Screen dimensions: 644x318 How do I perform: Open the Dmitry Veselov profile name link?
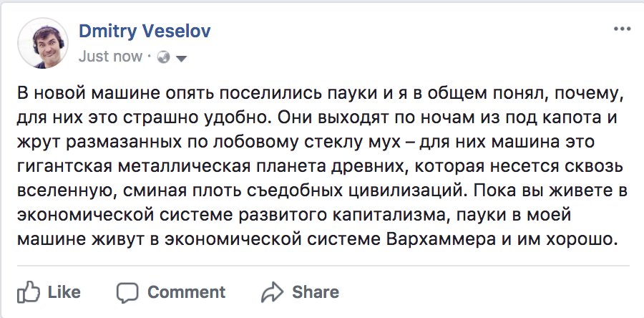pyautogui.click(x=144, y=32)
